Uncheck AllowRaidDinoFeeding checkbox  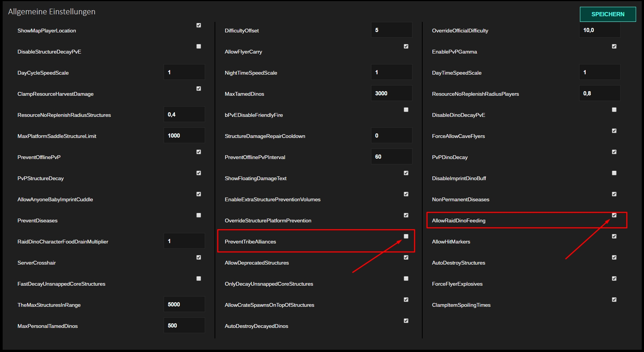[614, 215]
